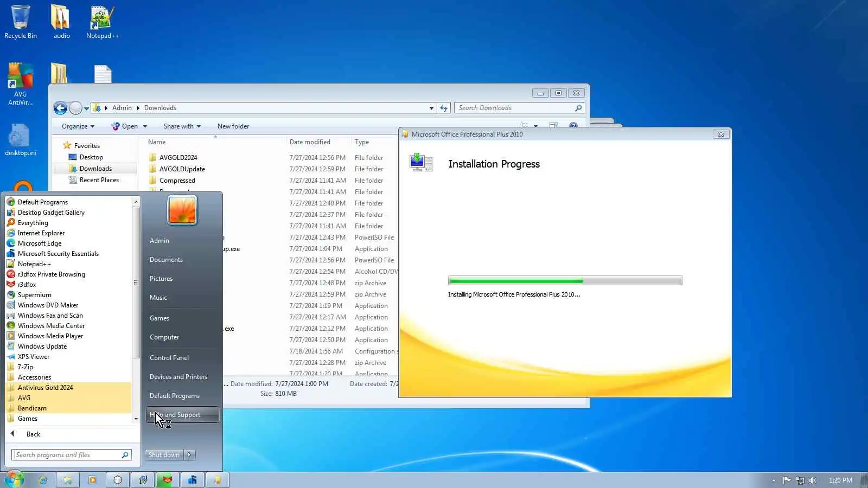The height and width of the screenshot is (488, 868).
Task: Create a New folder in Downloads
Action: (233, 126)
